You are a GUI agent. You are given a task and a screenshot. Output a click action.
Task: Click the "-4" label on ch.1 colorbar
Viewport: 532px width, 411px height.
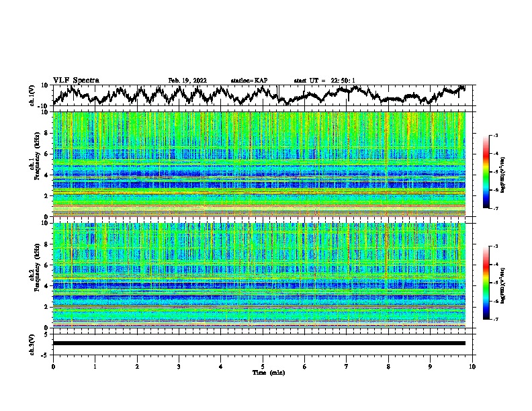[x=496, y=154]
